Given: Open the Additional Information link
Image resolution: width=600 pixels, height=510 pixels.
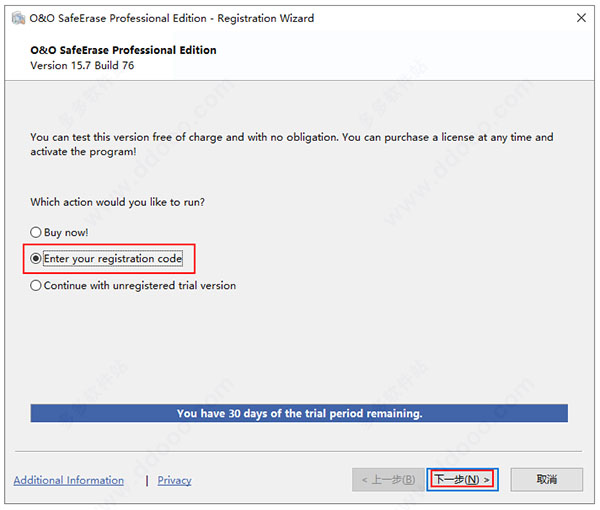Looking at the screenshot, I should coord(68,480).
